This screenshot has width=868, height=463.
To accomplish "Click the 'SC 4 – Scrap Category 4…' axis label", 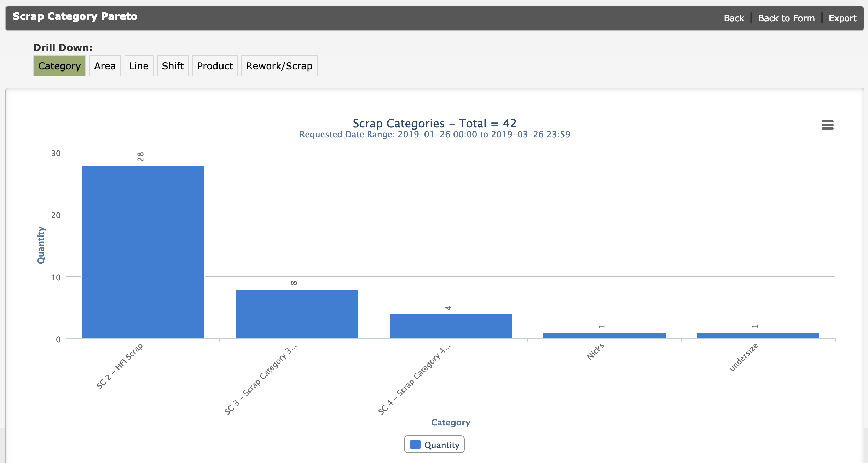I will 414,379.
